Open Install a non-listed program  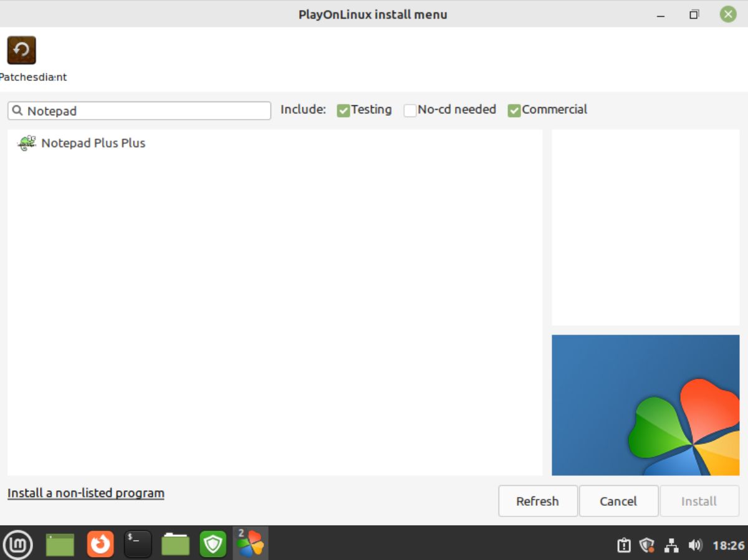pyautogui.click(x=85, y=493)
